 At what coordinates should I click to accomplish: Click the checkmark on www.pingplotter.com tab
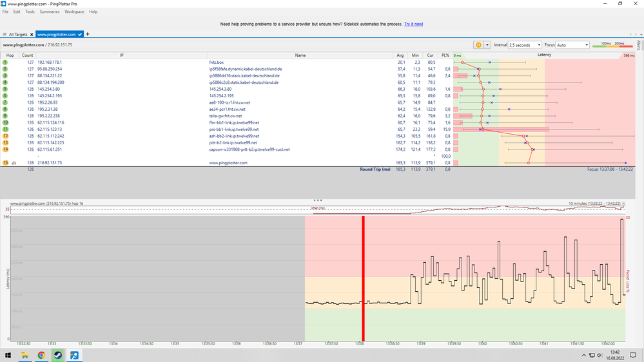point(80,35)
